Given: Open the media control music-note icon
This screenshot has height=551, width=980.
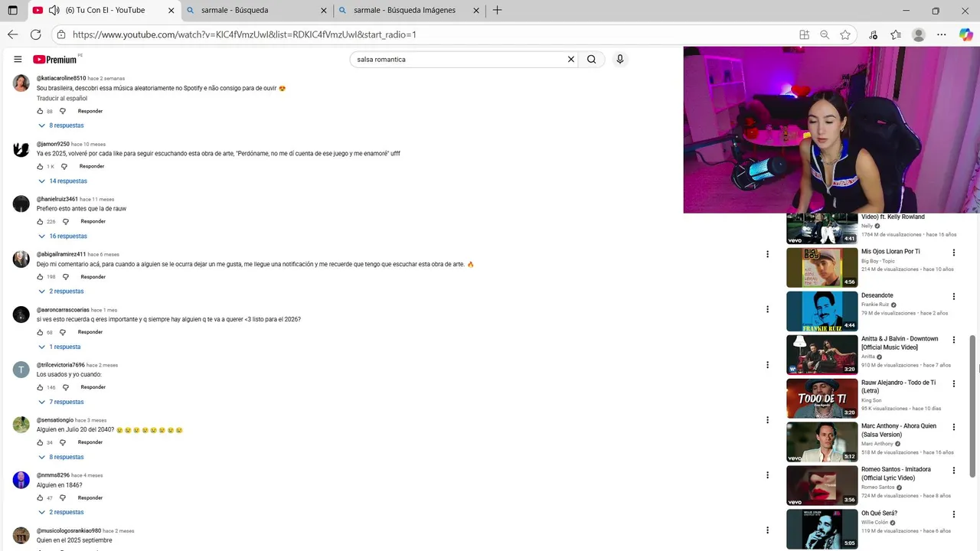Looking at the screenshot, I should (x=873, y=34).
